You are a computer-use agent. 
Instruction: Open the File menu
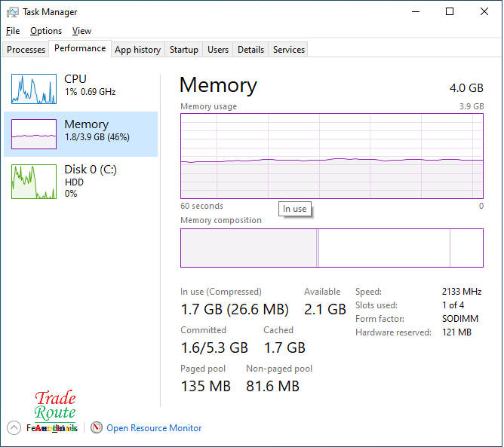13,31
